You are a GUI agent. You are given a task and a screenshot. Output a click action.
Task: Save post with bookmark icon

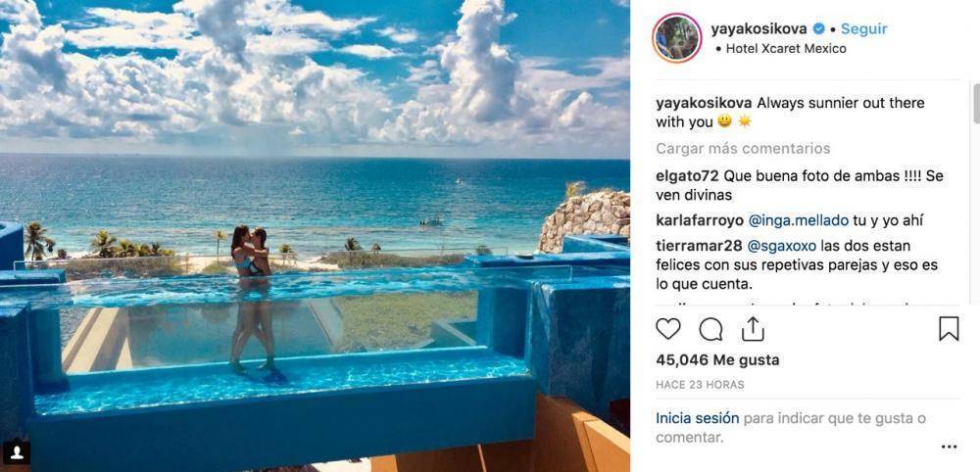tap(948, 328)
